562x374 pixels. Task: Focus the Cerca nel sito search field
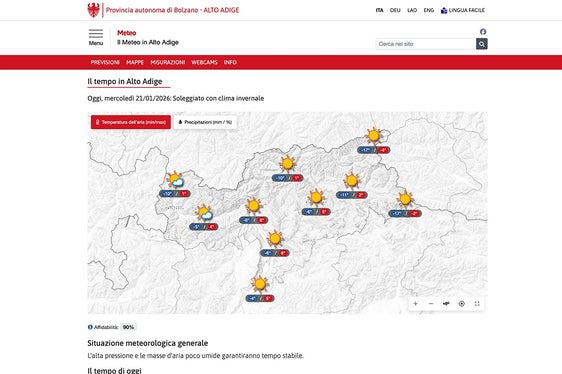click(426, 44)
